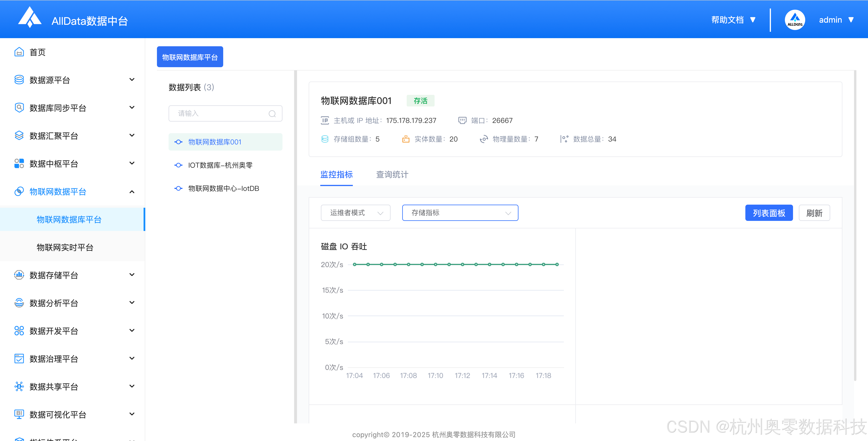This screenshot has width=868, height=441.
Task: Select IOT数据库-杭州奥零 in the data list
Action: 220,165
